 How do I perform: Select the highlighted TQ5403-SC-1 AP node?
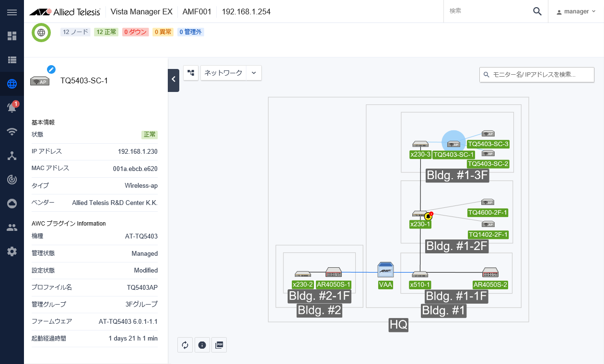[x=453, y=144]
